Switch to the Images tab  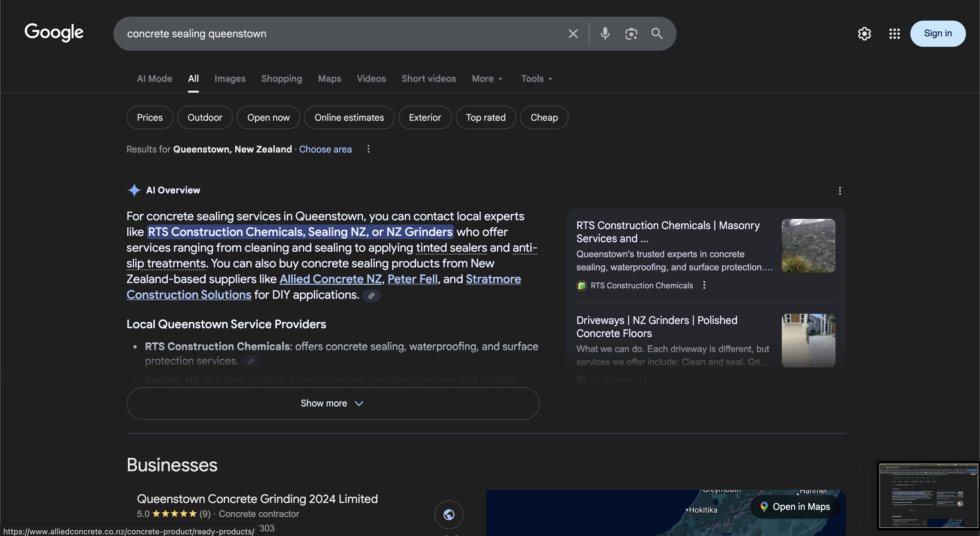click(230, 79)
